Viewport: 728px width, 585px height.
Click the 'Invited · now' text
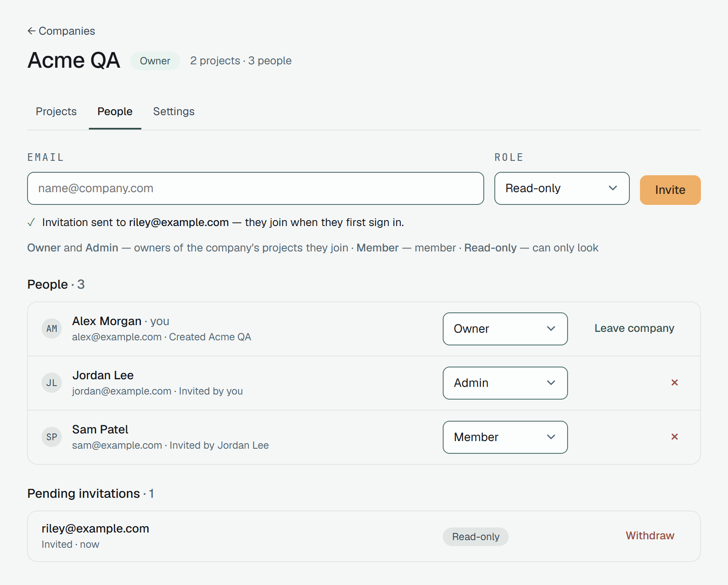tap(70, 544)
